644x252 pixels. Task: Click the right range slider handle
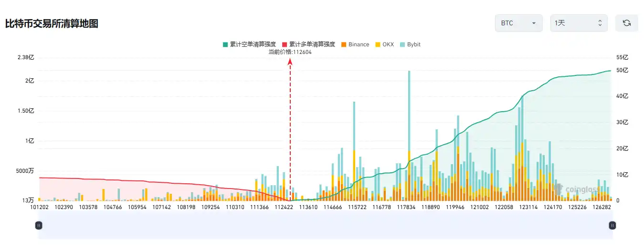(x=612, y=225)
